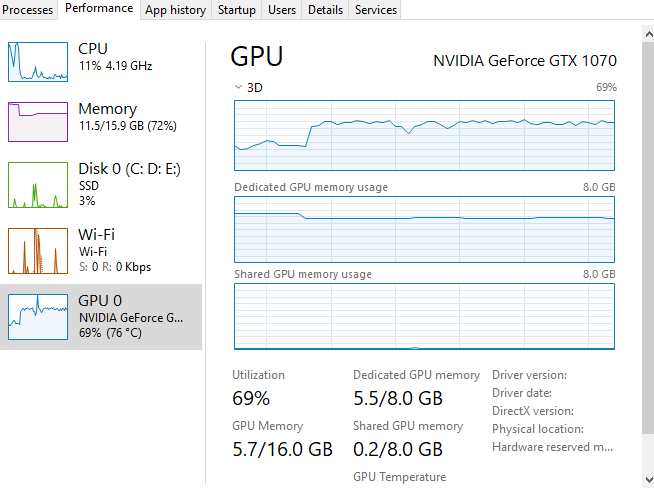Open the 3D engine dropdown chevron
The width and height of the screenshot is (654, 489).
coord(238,87)
